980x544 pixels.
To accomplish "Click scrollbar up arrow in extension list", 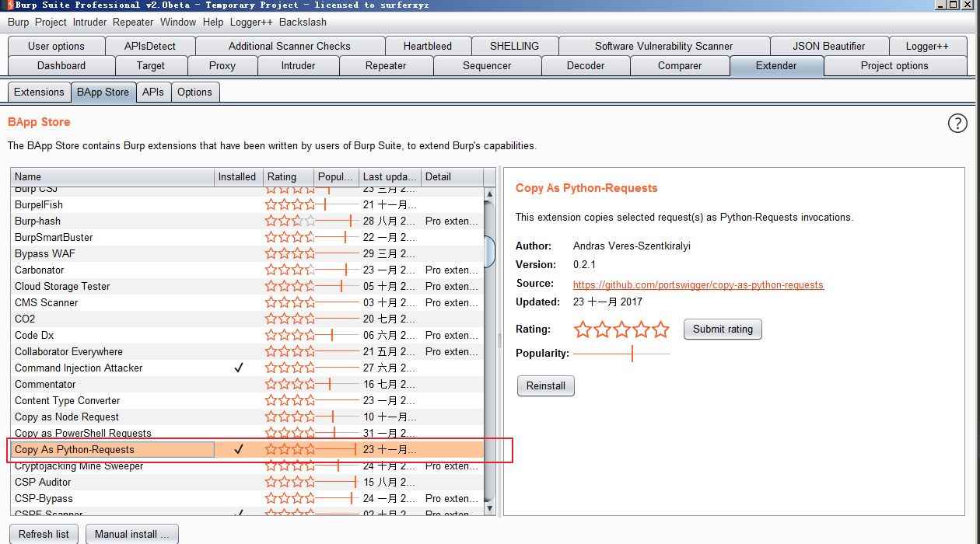I will click(489, 194).
